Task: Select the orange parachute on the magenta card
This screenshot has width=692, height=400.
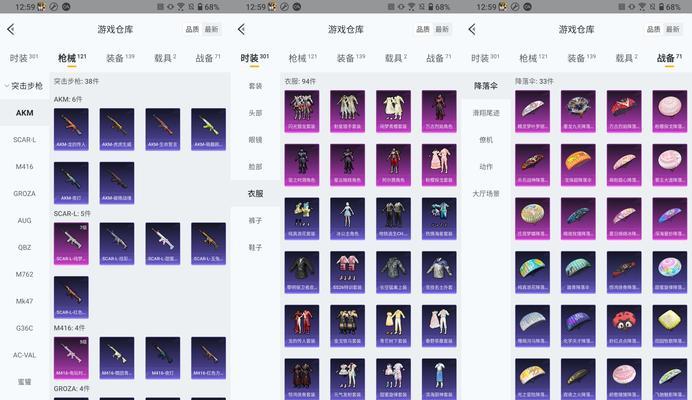Action: click(578, 165)
